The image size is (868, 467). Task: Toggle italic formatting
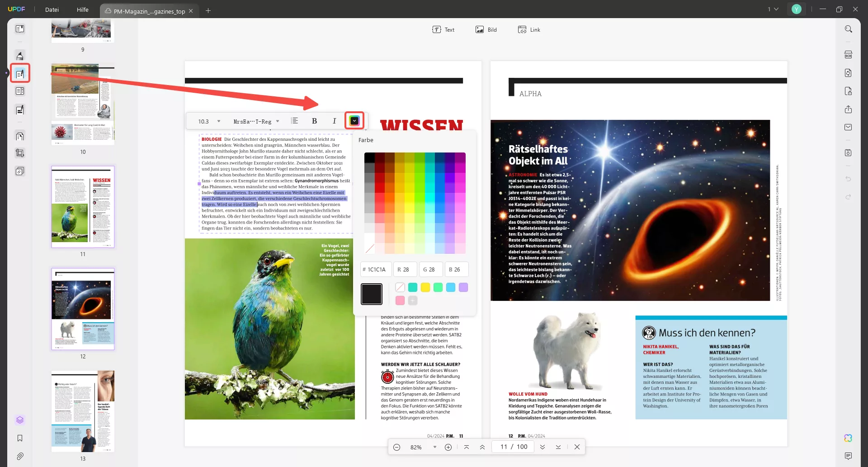pos(334,121)
